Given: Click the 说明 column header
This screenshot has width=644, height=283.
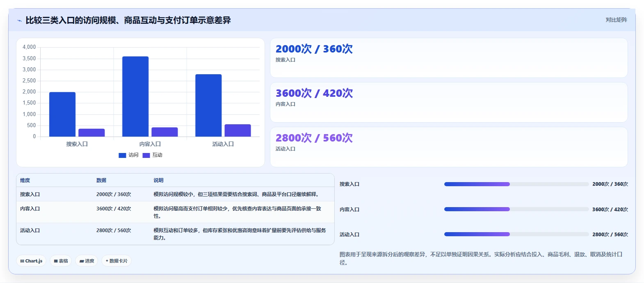Looking at the screenshot, I should tap(158, 180).
